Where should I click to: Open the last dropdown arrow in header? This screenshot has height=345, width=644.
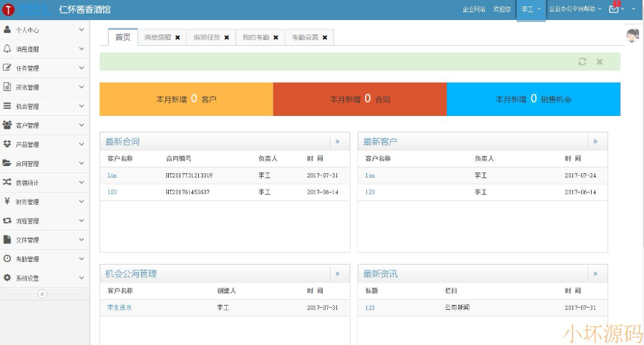click(633, 9)
